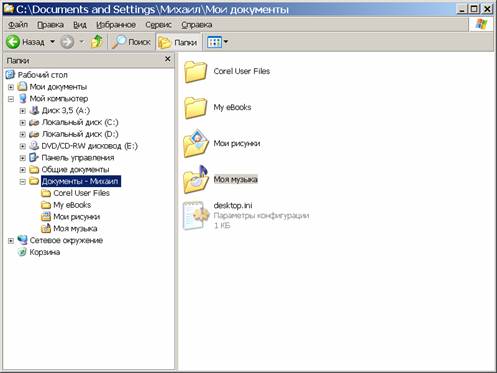The width and height of the screenshot is (497, 373).
Task: Click the floppy Диск 3,5 (A:) icon
Action: [34, 110]
